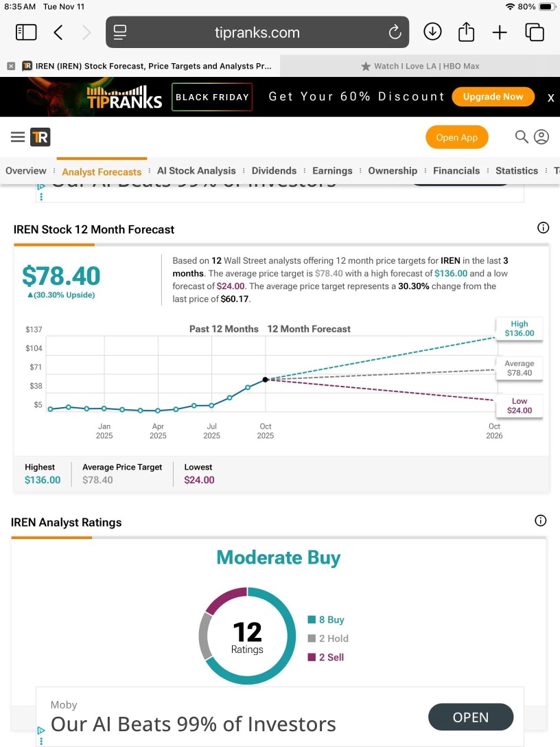
Task: Show the Safari tab overview
Action: click(534, 32)
